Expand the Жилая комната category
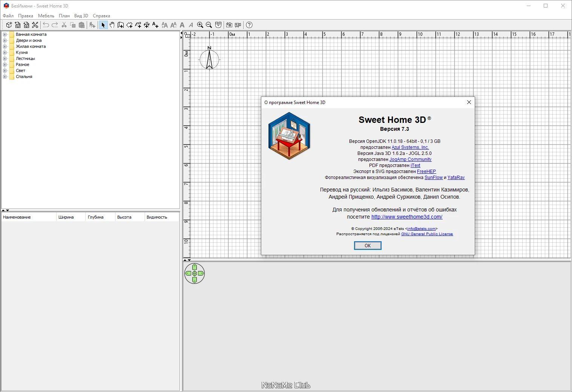Viewport: 572px width, 392px height. point(5,46)
